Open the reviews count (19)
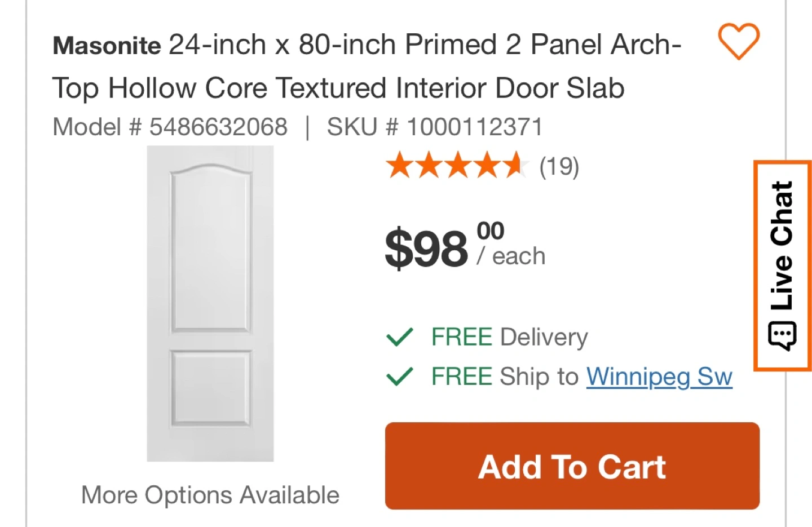 [x=559, y=167]
